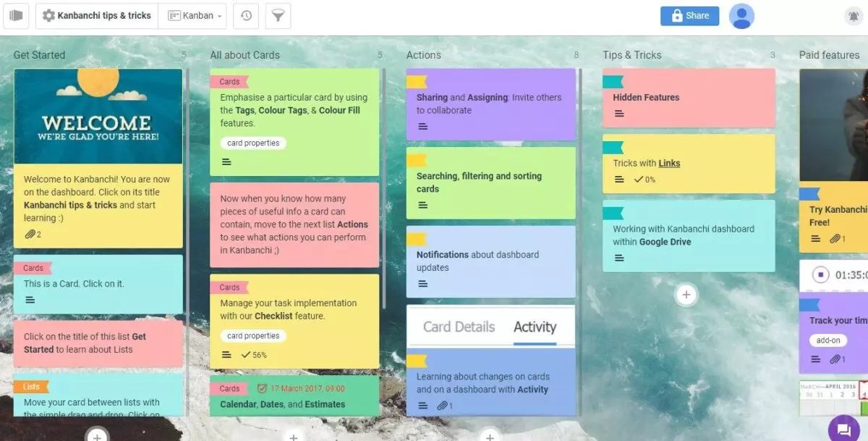Open the 'Now when you know' pink card

tap(294, 224)
